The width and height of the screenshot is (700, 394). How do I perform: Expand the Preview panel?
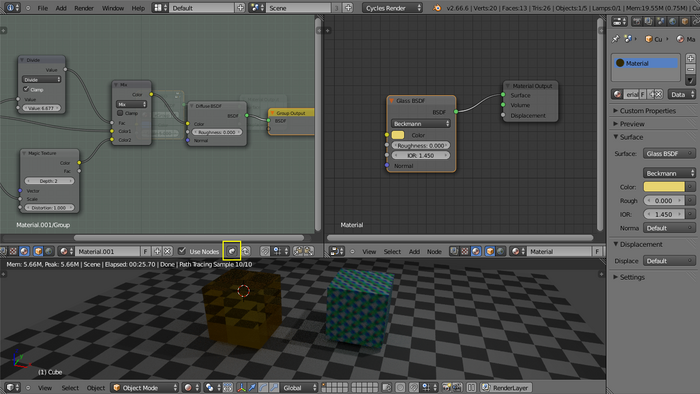tap(632, 124)
